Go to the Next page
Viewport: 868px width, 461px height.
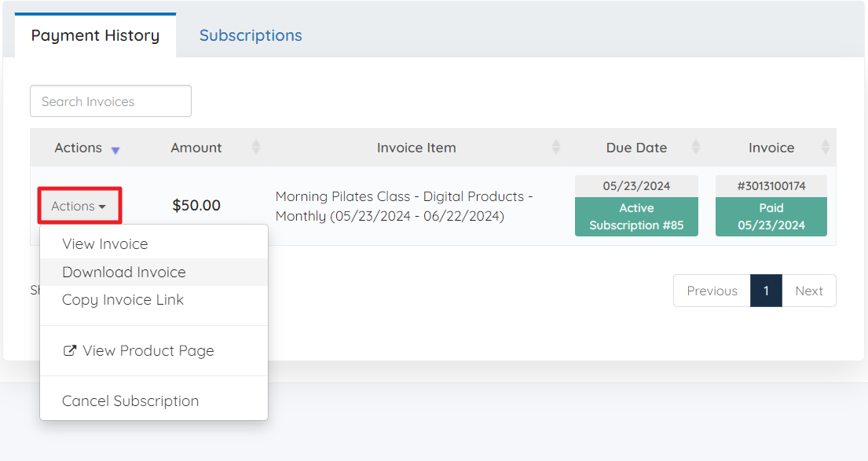coord(808,291)
